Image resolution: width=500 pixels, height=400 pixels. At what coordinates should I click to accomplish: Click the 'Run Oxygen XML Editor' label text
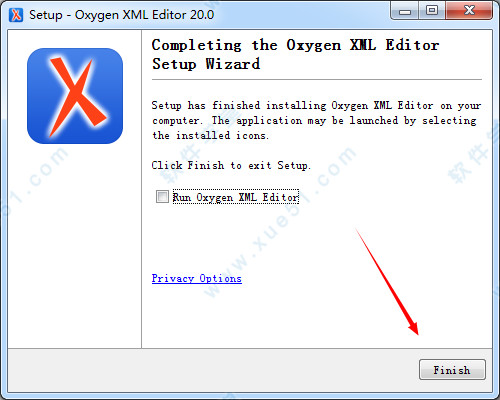point(235,197)
